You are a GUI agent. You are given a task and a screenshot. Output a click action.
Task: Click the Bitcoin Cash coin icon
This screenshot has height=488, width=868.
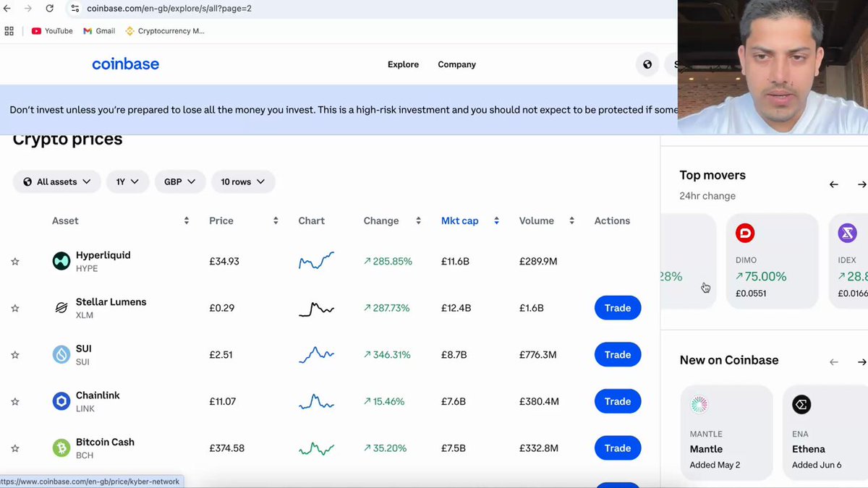coord(61,448)
